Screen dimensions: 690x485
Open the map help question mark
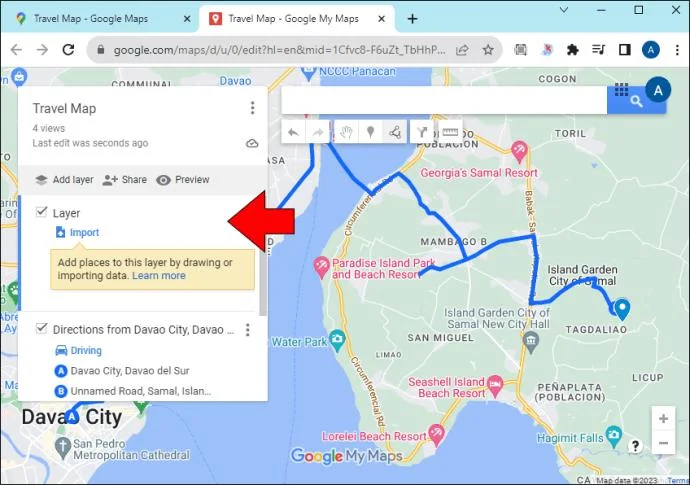(x=635, y=446)
